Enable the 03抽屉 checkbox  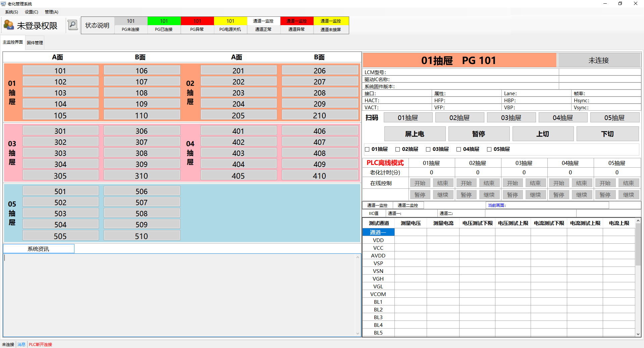coord(428,149)
